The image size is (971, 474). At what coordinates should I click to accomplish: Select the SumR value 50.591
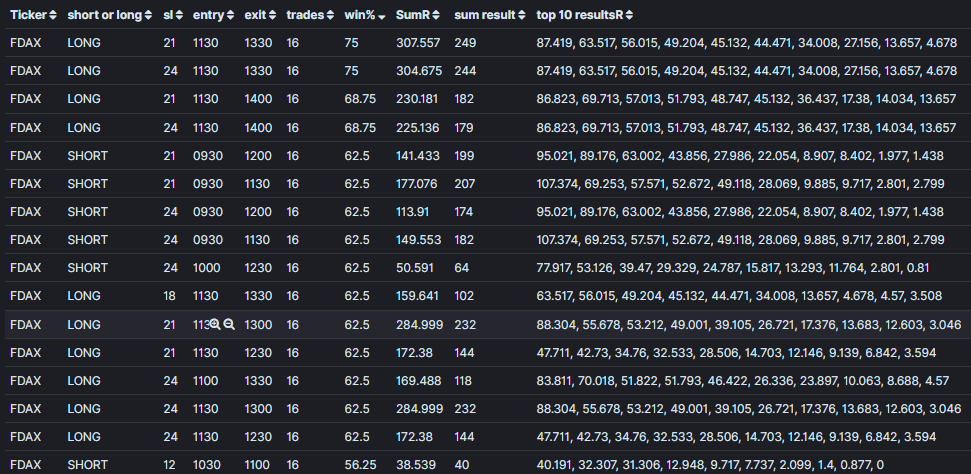pyautogui.click(x=415, y=268)
